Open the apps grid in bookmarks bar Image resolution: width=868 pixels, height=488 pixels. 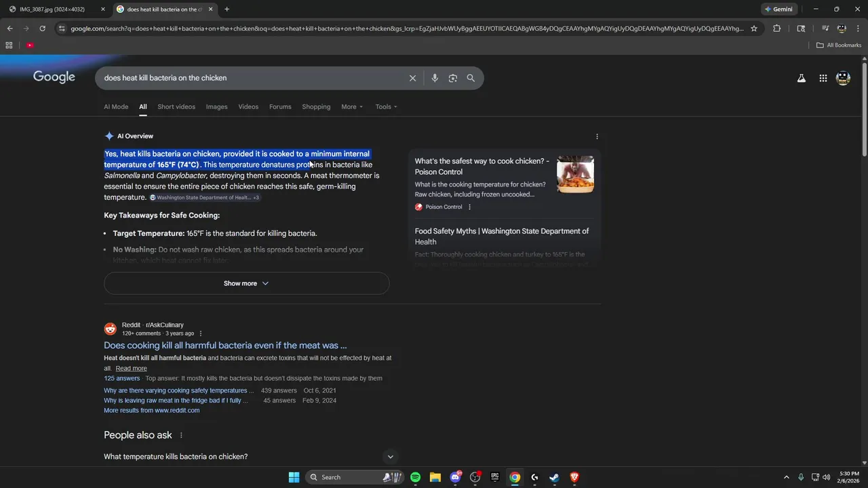9,45
